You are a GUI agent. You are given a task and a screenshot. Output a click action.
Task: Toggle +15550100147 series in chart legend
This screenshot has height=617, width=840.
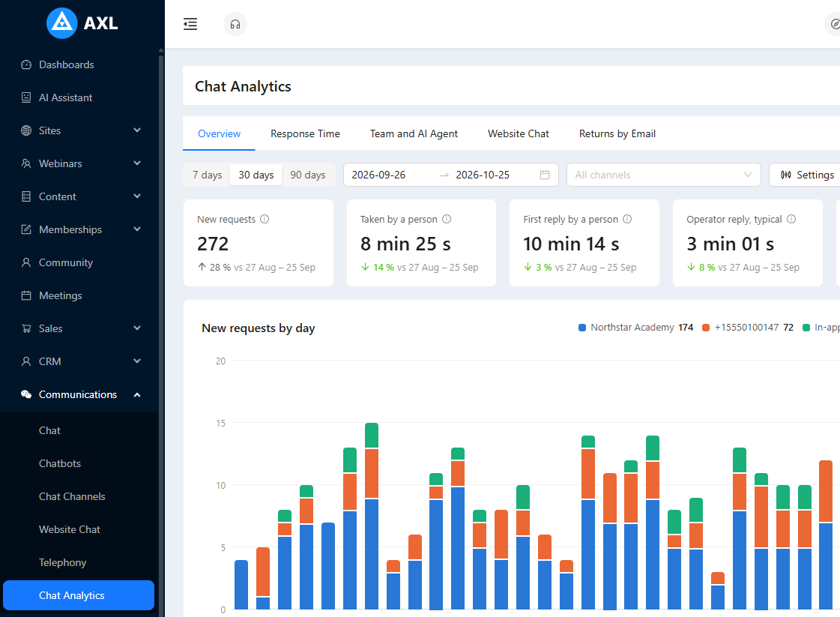pos(748,328)
